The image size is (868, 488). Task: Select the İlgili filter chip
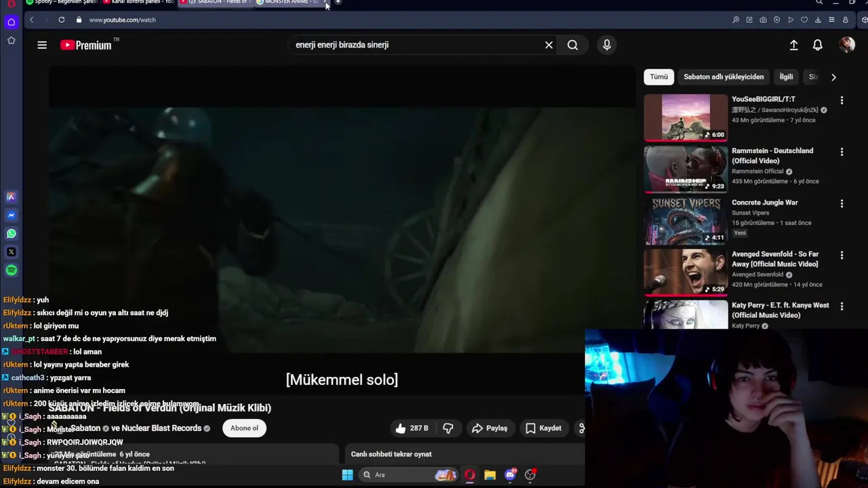pos(786,77)
